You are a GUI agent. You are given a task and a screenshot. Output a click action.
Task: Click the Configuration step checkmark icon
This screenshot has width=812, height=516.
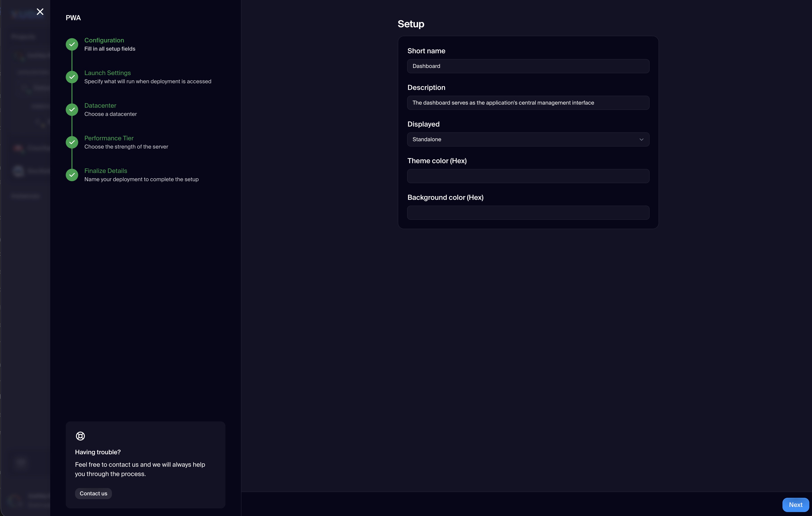click(72, 44)
